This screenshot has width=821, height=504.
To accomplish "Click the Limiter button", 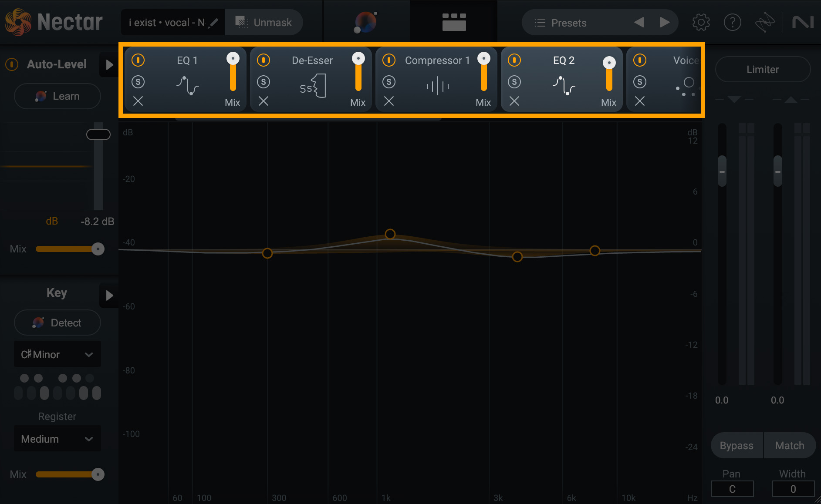I will (763, 69).
